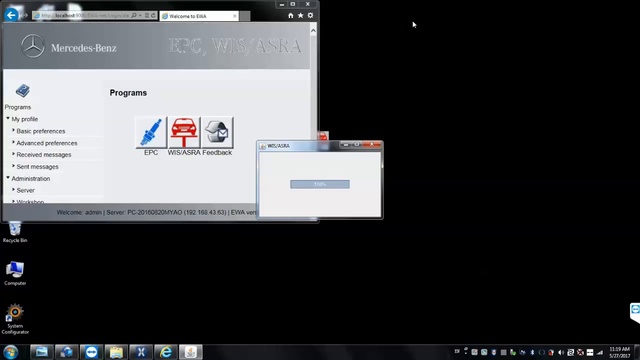Viewport: 640px width, 360px height.
Task: Open the Internet Explorer tools gear
Action: (x=310, y=16)
